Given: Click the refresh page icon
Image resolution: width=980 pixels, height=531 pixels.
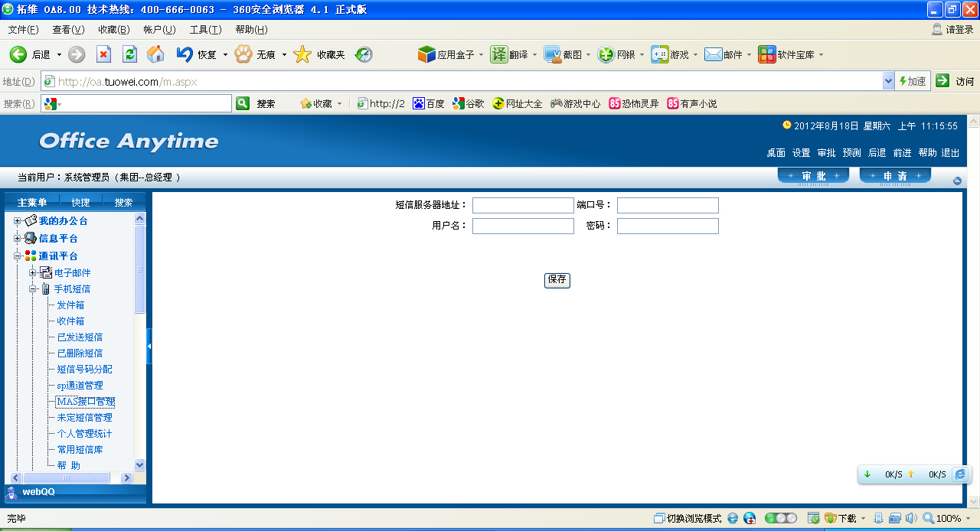Looking at the screenshot, I should click(129, 54).
